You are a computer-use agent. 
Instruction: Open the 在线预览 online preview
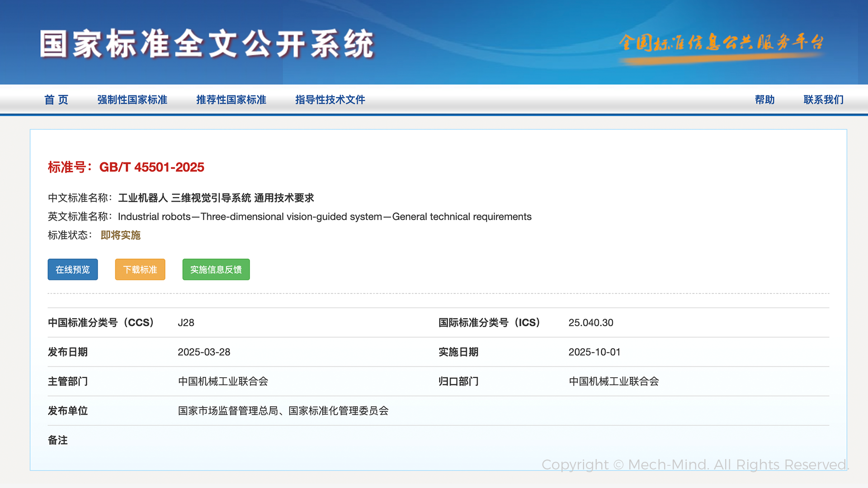tap(72, 269)
